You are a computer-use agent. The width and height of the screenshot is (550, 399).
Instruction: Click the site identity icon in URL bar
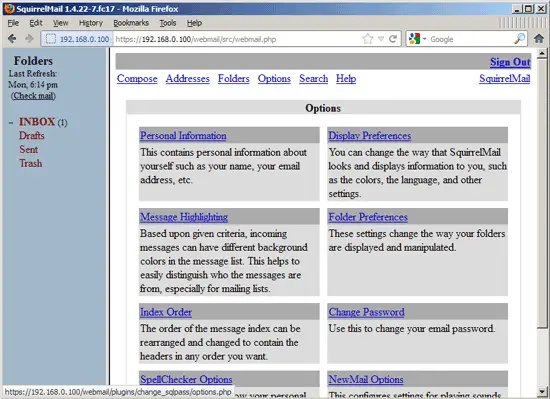(x=51, y=39)
